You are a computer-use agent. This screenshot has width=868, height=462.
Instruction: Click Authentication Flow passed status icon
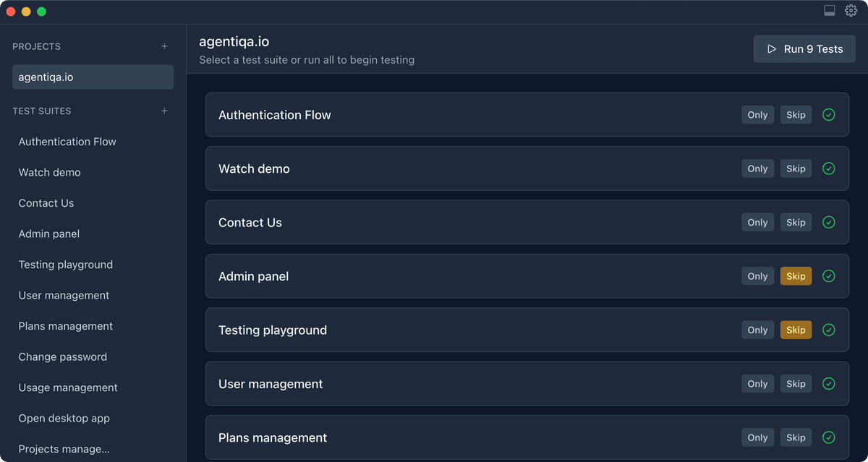coord(829,115)
